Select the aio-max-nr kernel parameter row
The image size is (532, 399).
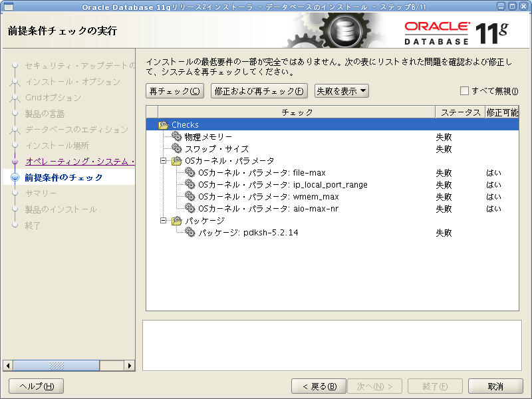pos(332,208)
